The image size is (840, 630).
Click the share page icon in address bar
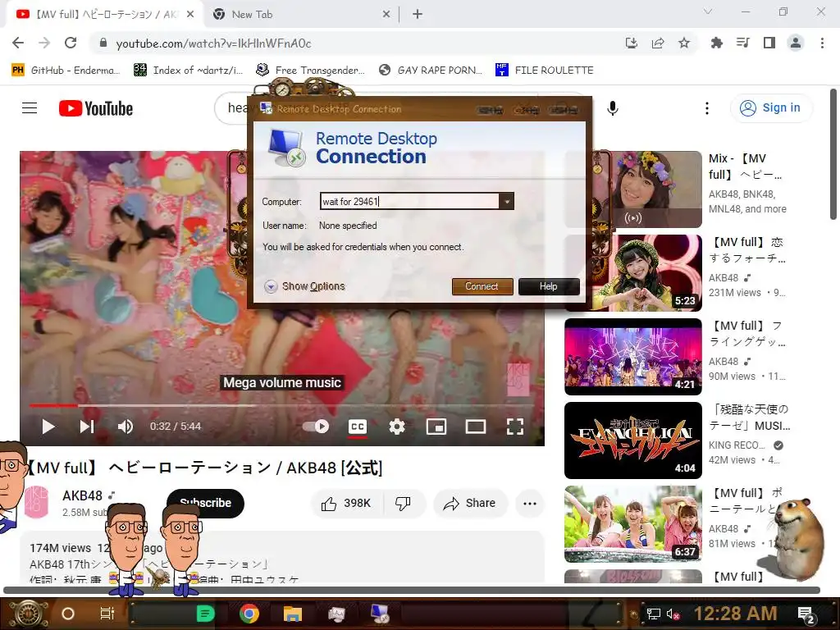click(x=658, y=43)
